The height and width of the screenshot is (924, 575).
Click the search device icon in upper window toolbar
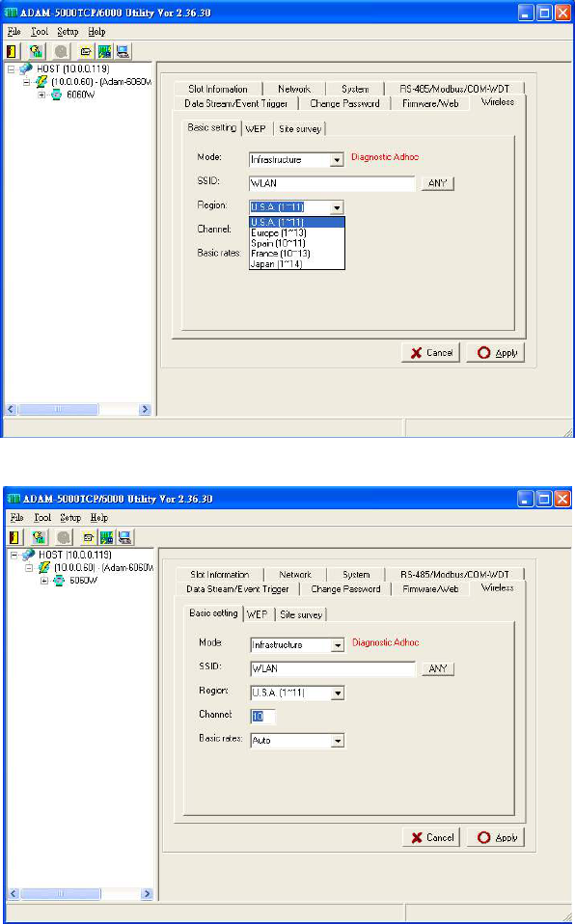pos(37,51)
